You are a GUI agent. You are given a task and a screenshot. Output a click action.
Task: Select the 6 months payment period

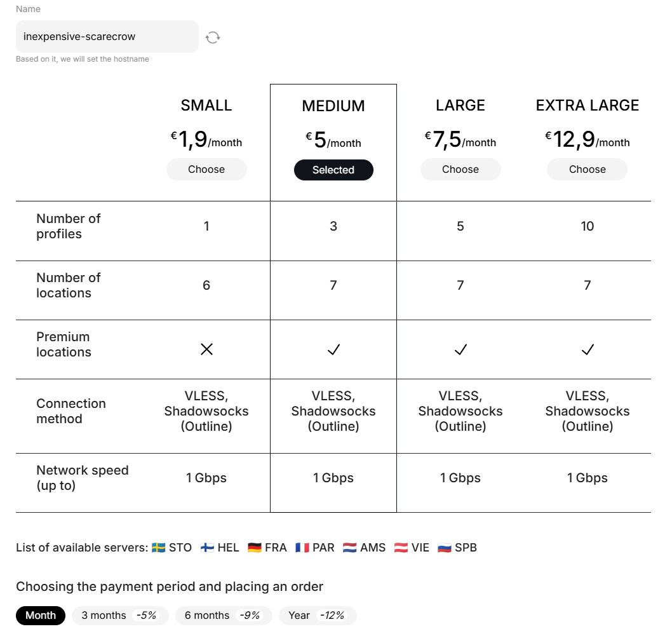tap(223, 616)
